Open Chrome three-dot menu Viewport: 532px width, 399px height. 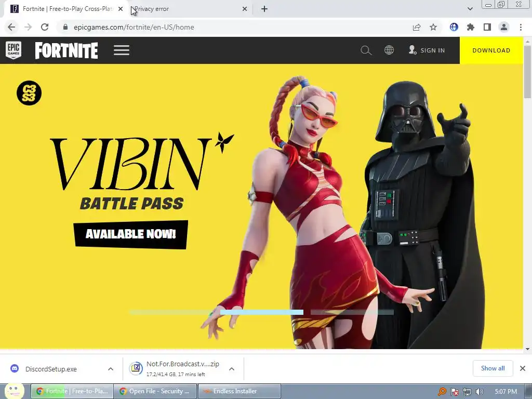521,27
